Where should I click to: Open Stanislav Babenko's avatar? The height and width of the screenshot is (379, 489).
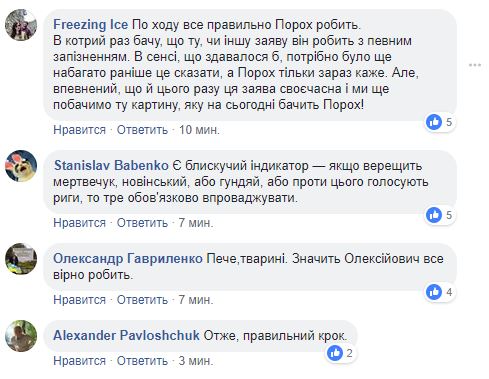click(21, 166)
